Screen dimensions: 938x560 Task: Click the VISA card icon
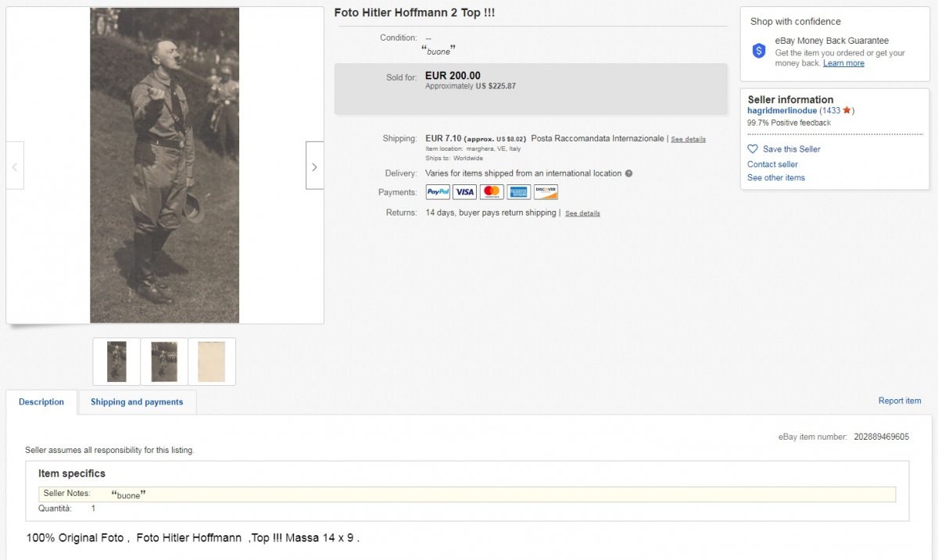point(464,192)
